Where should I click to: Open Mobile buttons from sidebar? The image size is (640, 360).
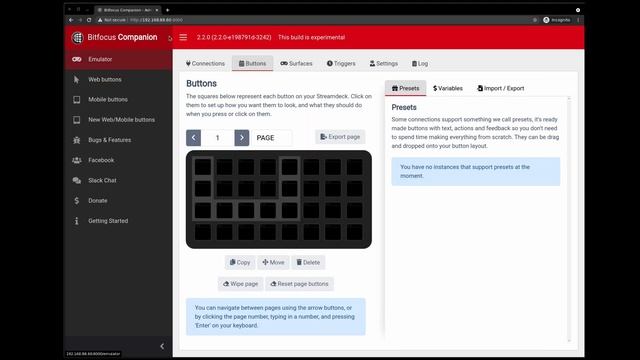tap(118, 100)
